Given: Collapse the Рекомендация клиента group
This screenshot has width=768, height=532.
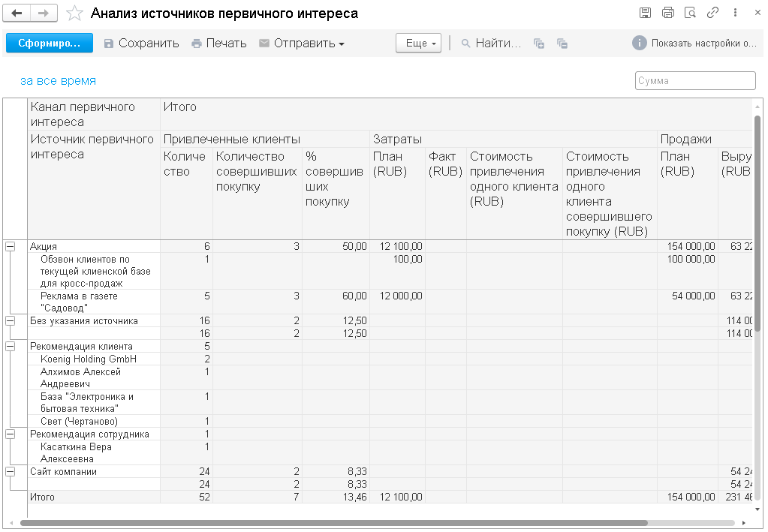Looking at the screenshot, I should (x=10, y=347).
